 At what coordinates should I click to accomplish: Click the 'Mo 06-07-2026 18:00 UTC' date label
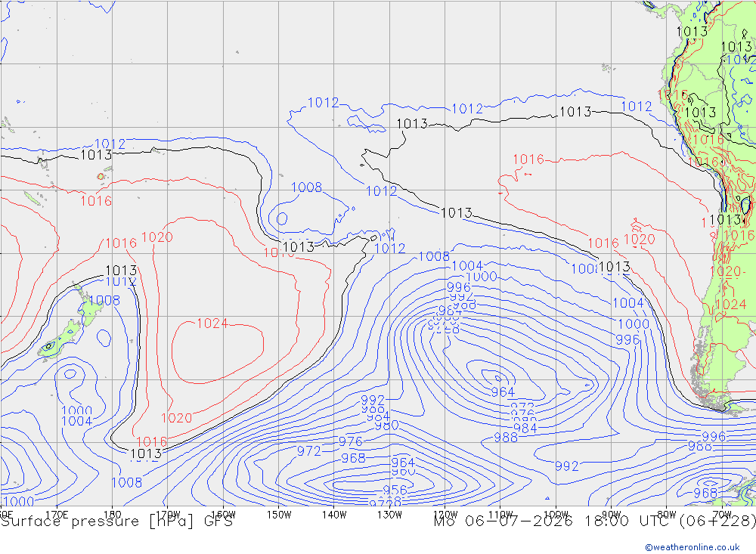point(552,522)
